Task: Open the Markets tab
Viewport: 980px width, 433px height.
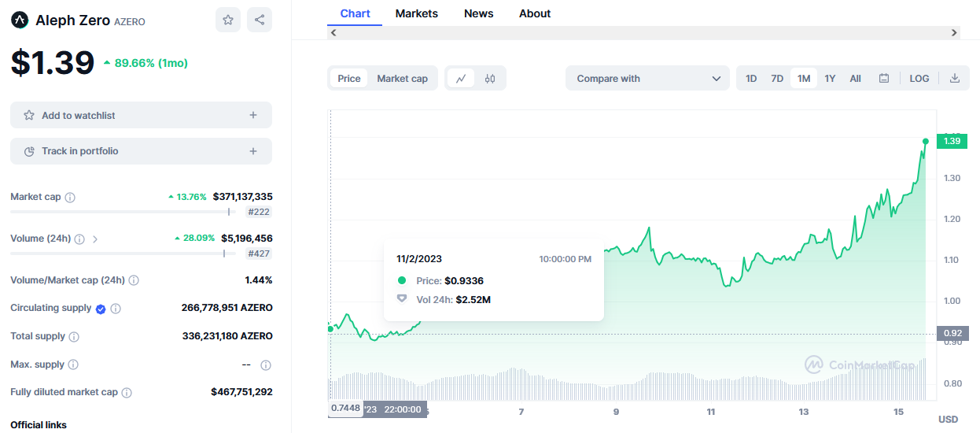Action: (x=417, y=13)
